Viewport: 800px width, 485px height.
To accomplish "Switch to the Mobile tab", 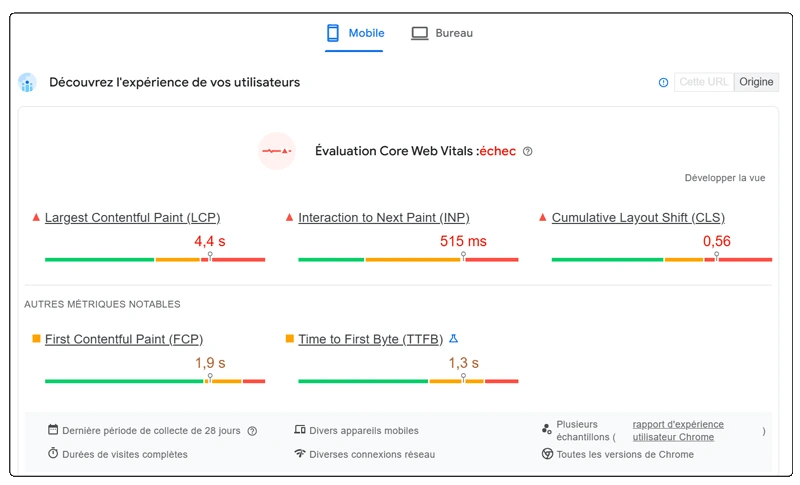I will pyautogui.click(x=355, y=33).
